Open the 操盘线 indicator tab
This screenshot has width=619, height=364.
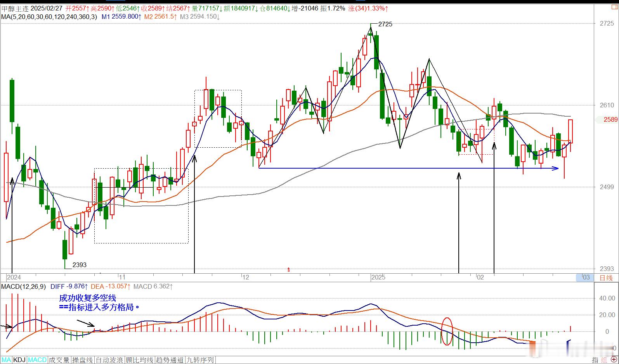pos(83,360)
